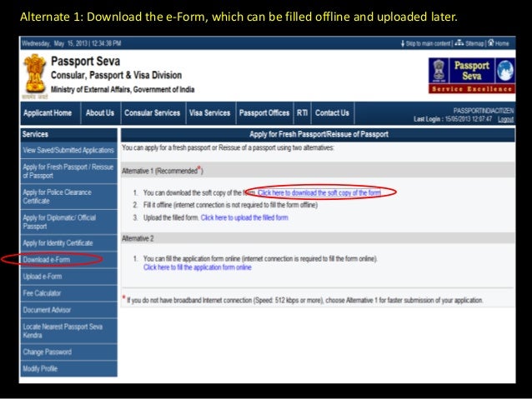Click here to download the soft copy link
This screenshot has width=532, height=399.
click(x=319, y=193)
